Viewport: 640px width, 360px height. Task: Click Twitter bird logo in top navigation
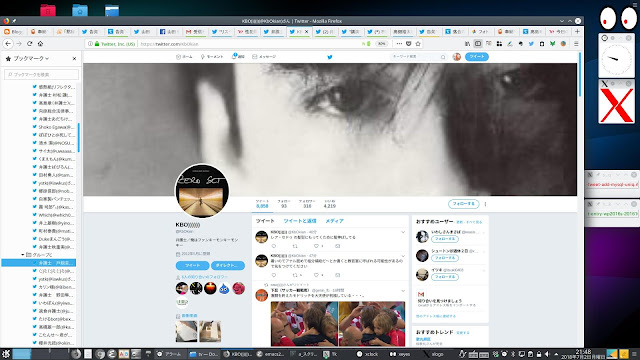click(x=330, y=57)
